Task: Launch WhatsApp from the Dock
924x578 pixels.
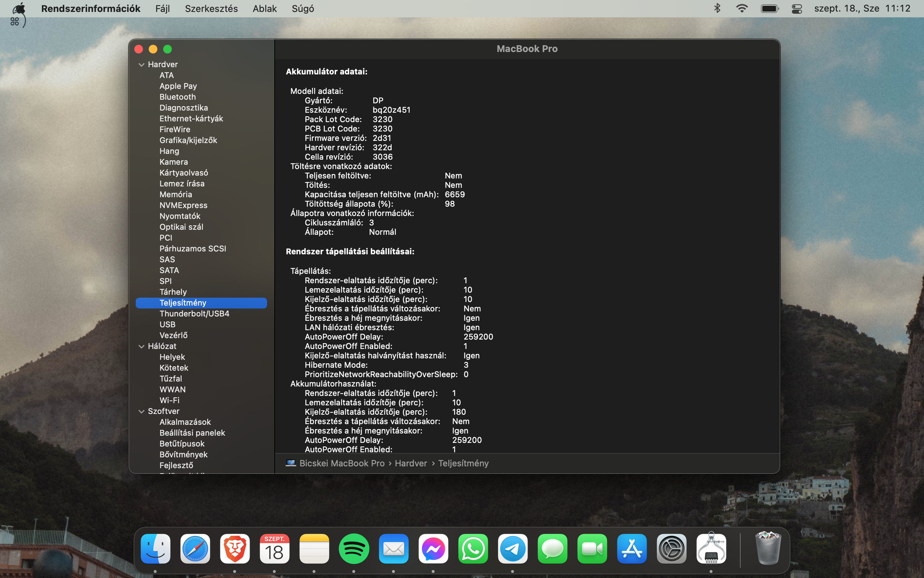Action: click(x=473, y=549)
